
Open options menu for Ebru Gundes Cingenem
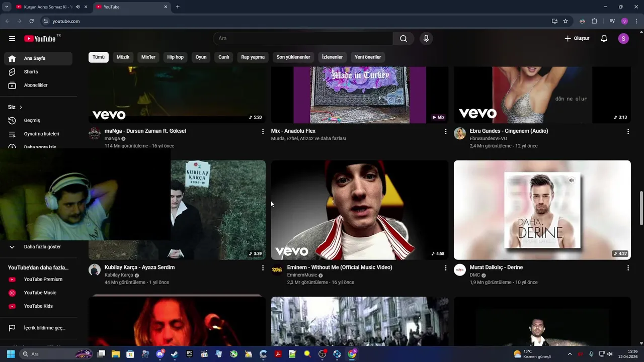[x=628, y=131]
